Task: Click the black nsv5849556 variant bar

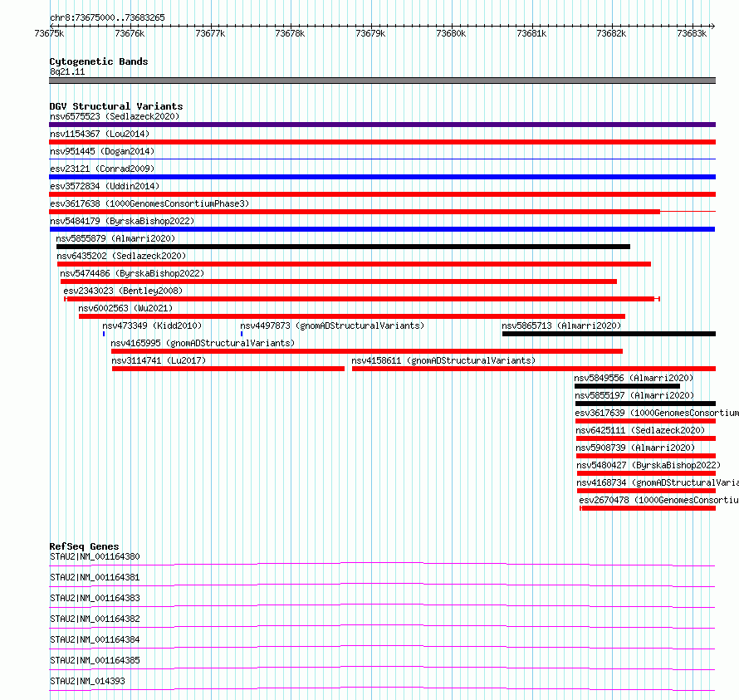Action: [x=627, y=386]
